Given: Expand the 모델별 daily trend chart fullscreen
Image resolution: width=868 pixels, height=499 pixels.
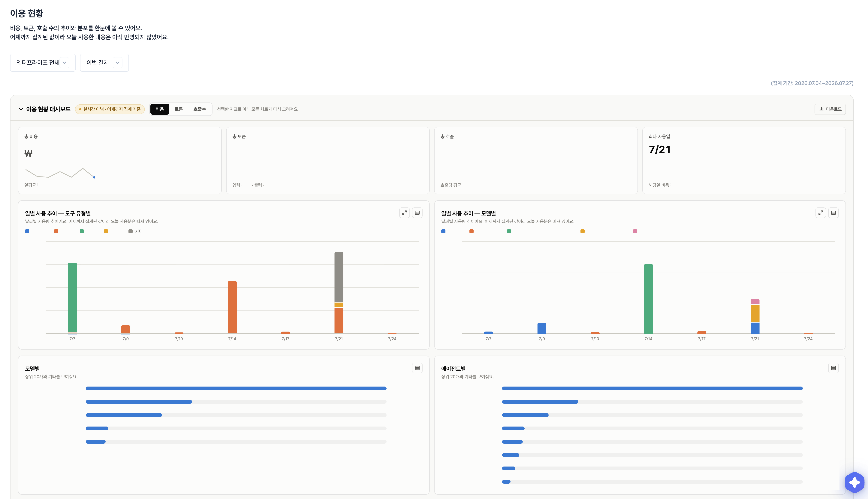Looking at the screenshot, I should (x=821, y=213).
